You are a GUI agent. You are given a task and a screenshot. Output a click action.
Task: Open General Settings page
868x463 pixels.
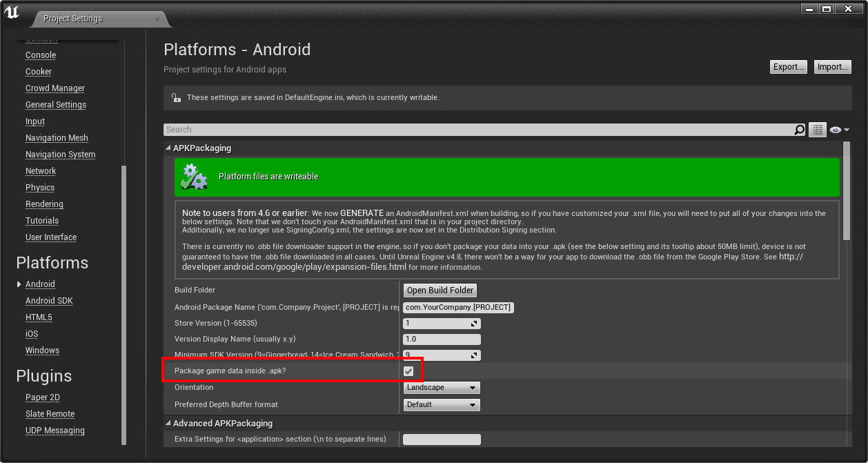tap(56, 105)
